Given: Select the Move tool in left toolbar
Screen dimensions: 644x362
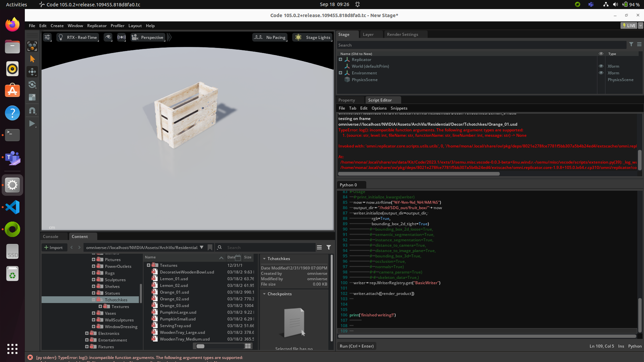Looking at the screenshot, I should pyautogui.click(x=32, y=72).
